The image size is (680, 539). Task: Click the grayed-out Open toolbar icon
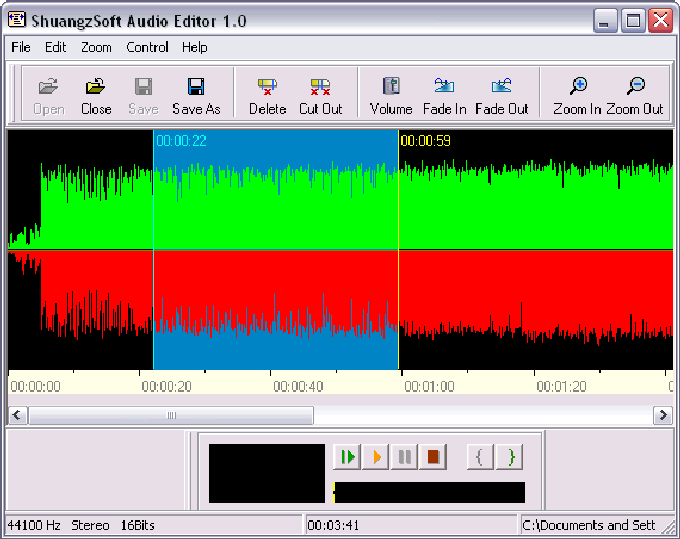pyautogui.click(x=49, y=96)
